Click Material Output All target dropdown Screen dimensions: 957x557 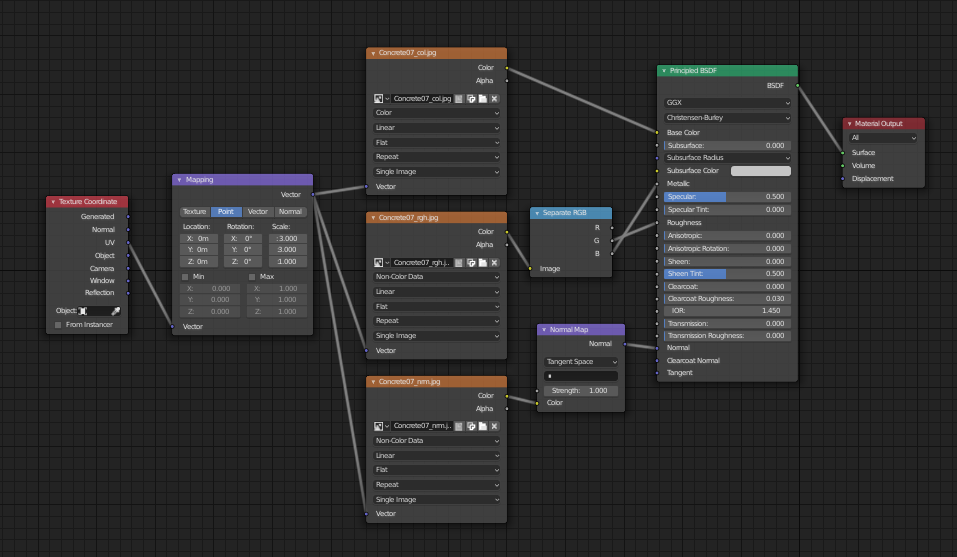[x=883, y=138]
